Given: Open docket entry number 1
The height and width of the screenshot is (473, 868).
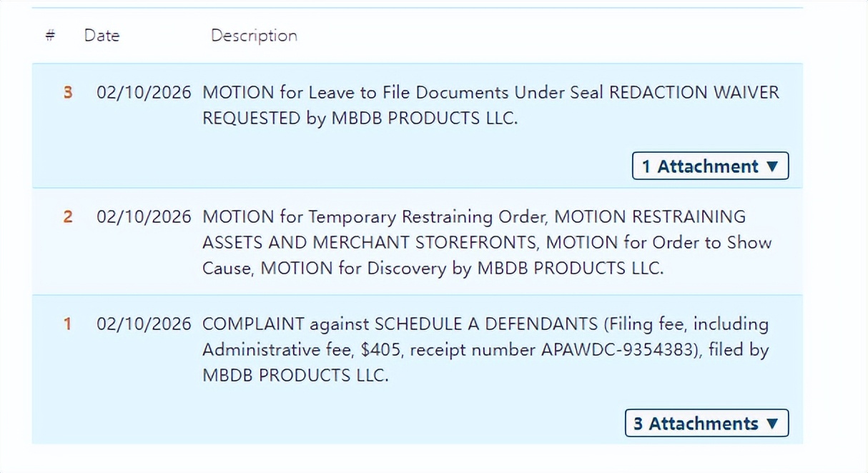Looking at the screenshot, I should tap(68, 324).
